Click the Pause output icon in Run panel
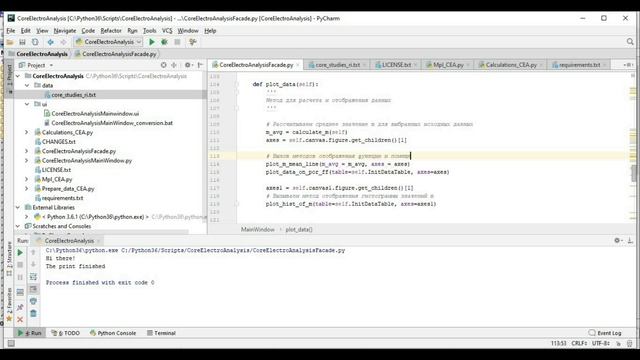 click(x=20, y=278)
